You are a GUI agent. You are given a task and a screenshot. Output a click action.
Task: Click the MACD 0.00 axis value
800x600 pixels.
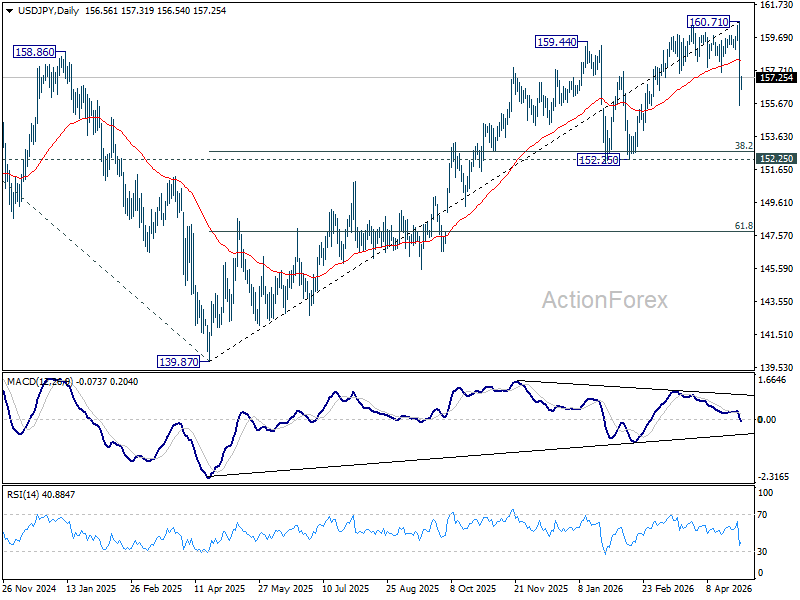[x=767, y=419]
